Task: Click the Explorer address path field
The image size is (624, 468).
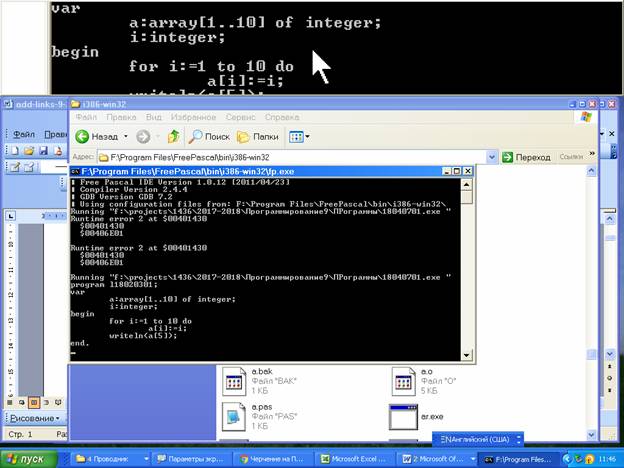Action: point(292,157)
